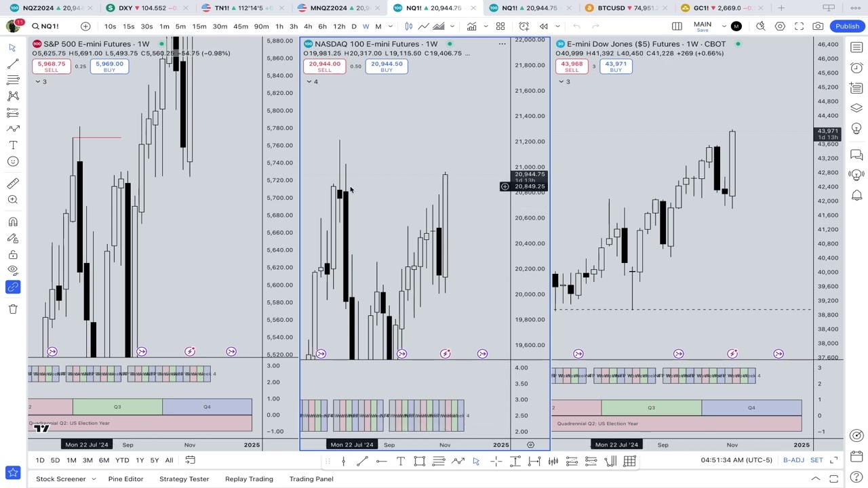Open the Strategy Tester tab
This screenshot has height=488, width=868.
[184, 479]
